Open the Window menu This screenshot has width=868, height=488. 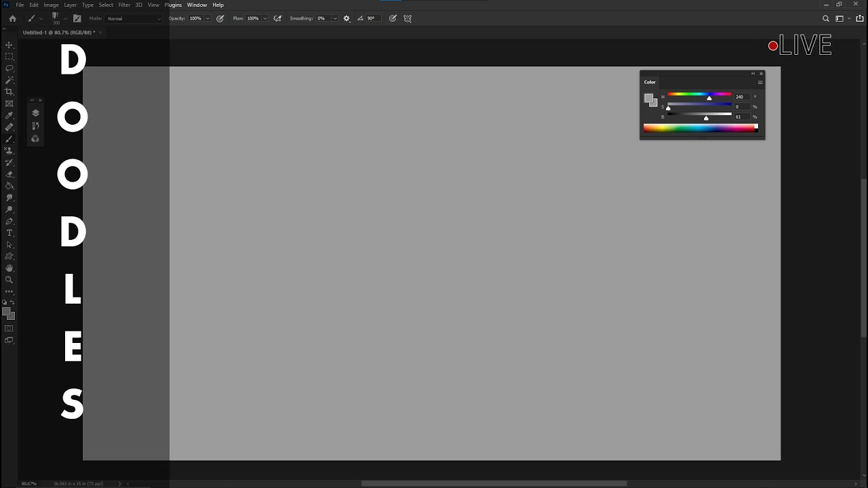click(197, 5)
